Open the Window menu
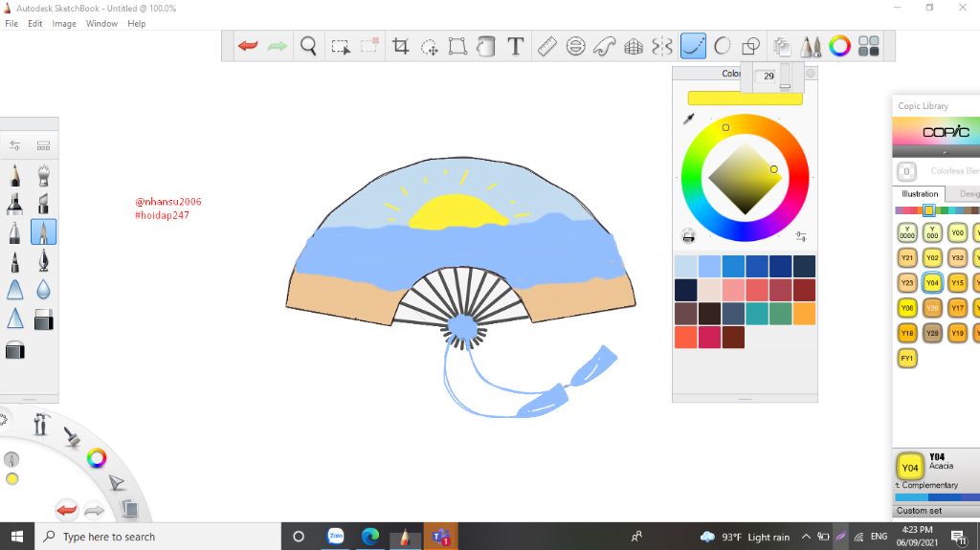This screenshot has width=980, height=550. [x=101, y=24]
